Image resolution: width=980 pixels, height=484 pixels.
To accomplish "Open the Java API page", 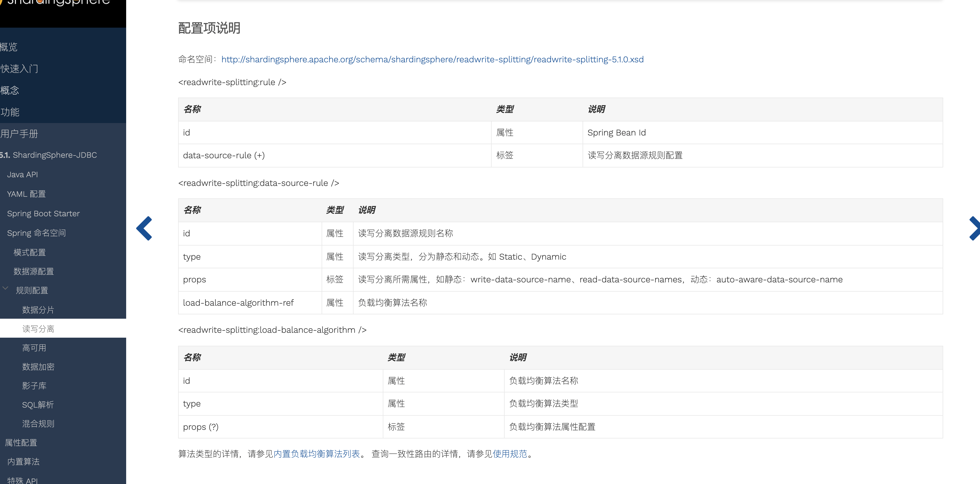I will click(x=22, y=175).
